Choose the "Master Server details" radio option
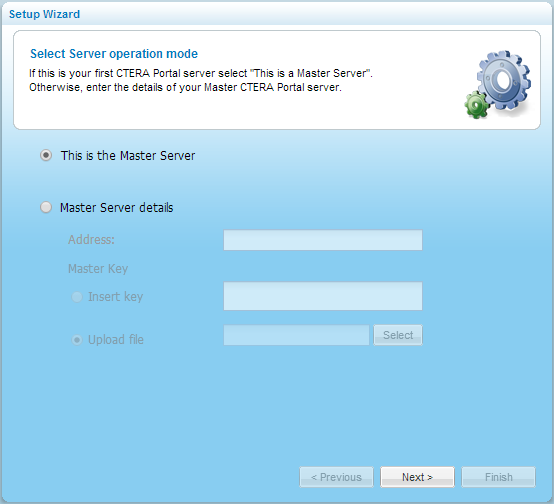554x504 pixels. pos(46,207)
